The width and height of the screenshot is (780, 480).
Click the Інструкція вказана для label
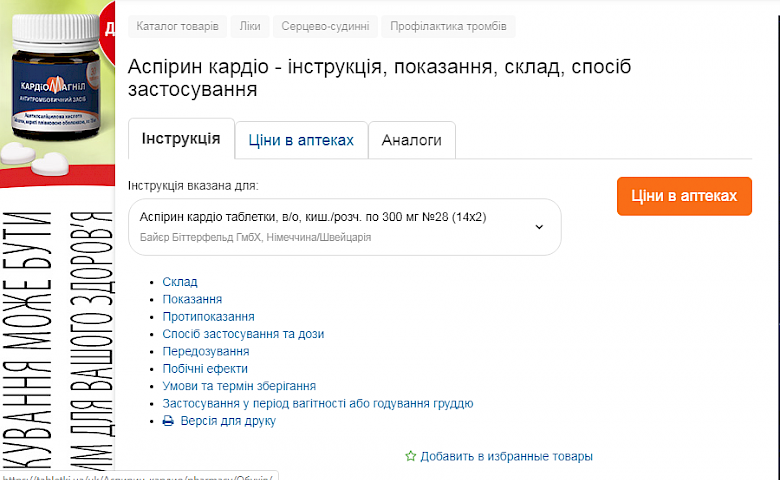point(193,186)
